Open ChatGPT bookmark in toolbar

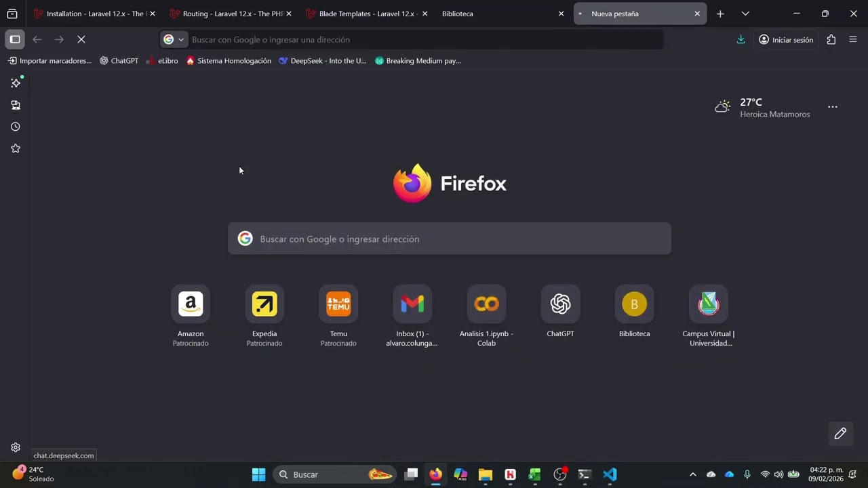tap(119, 61)
